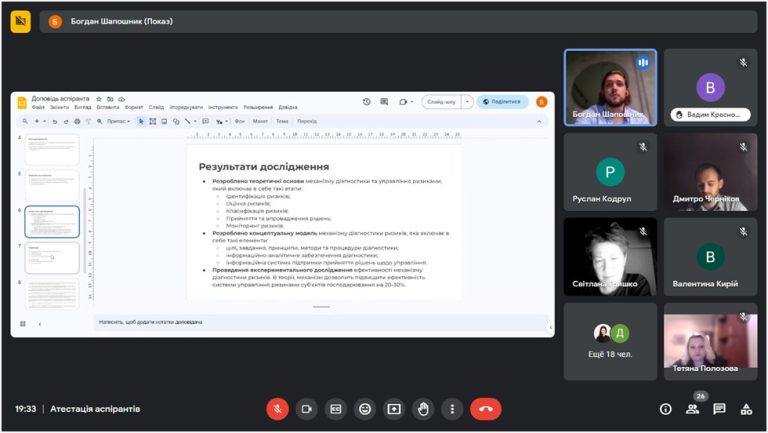Open the Слайд menu
The width and height of the screenshot is (768, 433).
pyautogui.click(x=156, y=107)
